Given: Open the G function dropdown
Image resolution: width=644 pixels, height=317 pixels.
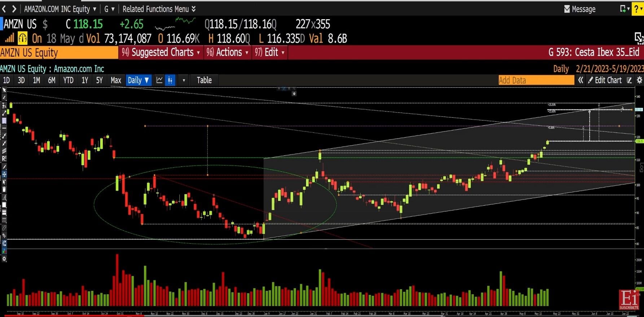Looking at the screenshot, I should pyautogui.click(x=109, y=9).
